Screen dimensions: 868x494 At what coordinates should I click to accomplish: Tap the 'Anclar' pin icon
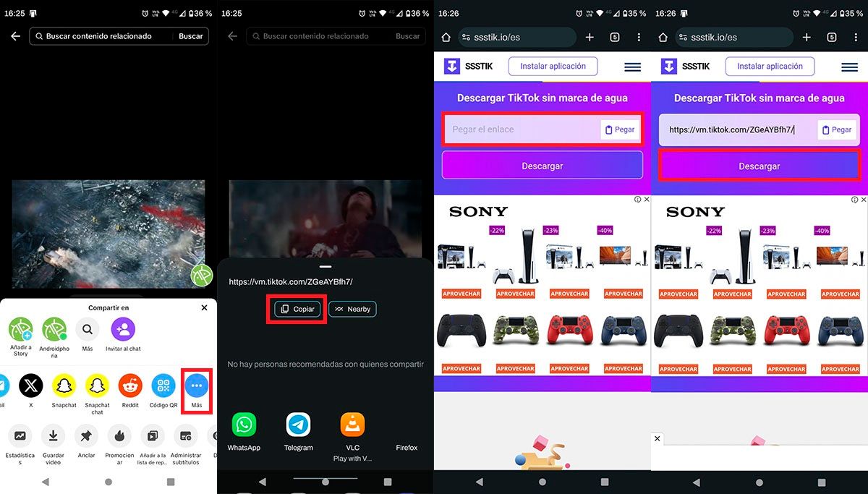(86, 436)
